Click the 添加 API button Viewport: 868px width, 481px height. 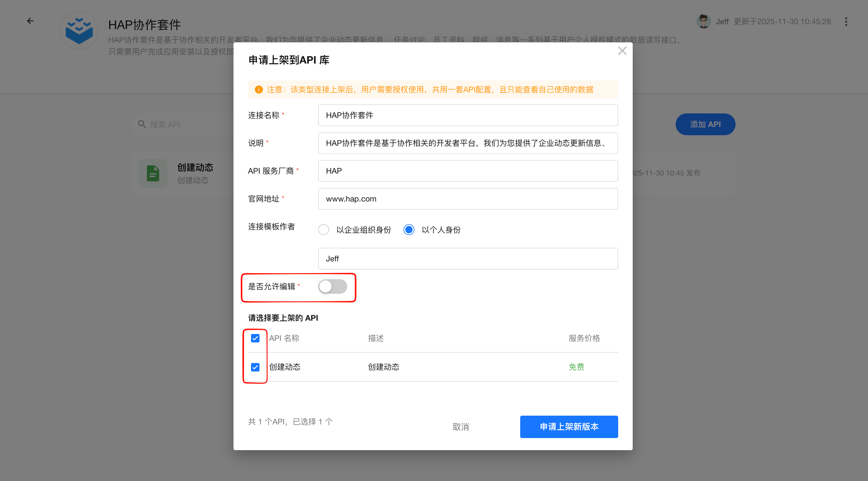click(705, 124)
